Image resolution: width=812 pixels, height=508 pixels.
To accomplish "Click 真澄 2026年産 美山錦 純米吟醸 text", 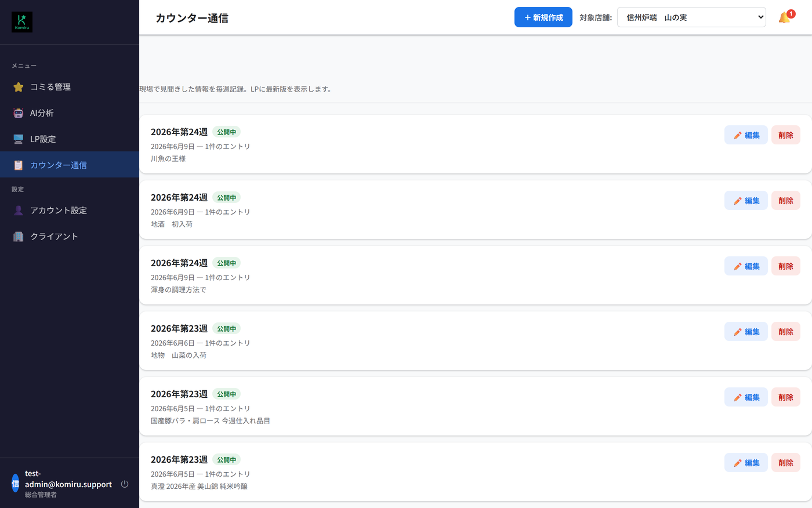I will pos(199,487).
